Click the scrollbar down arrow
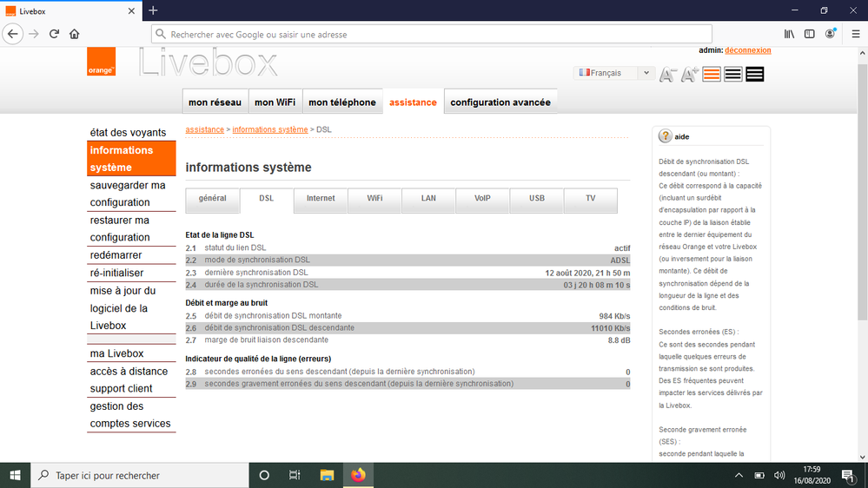Image resolution: width=868 pixels, height=488 pixels. coord(862,457)
